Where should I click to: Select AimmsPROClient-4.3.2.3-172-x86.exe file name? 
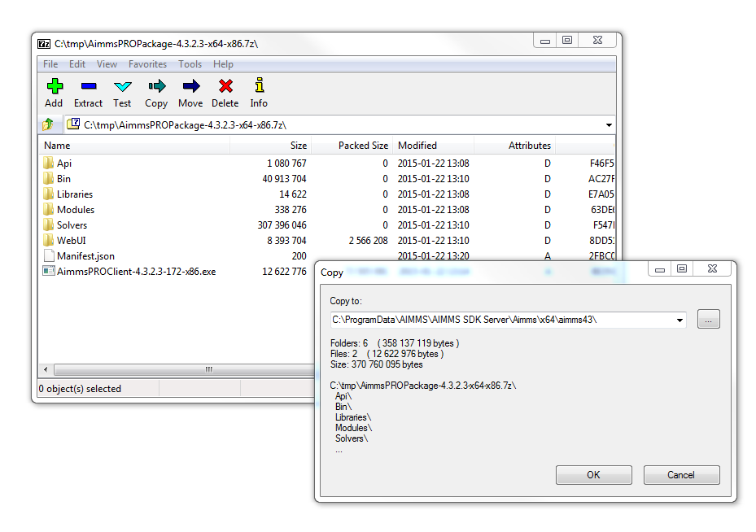(x=137, y=272)
